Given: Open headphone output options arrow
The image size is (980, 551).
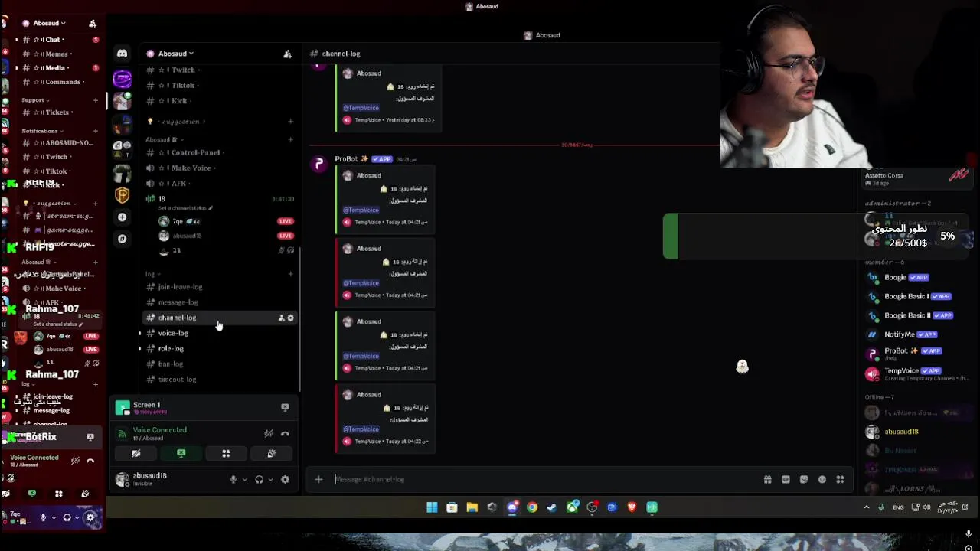Looking at the screenshot, I should click(270, 480).
